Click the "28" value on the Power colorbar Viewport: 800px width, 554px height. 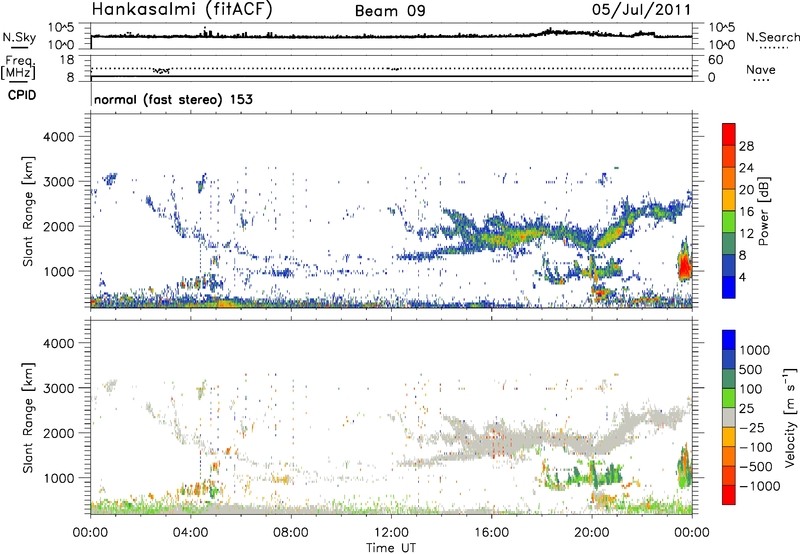click(x=746, y=146)
